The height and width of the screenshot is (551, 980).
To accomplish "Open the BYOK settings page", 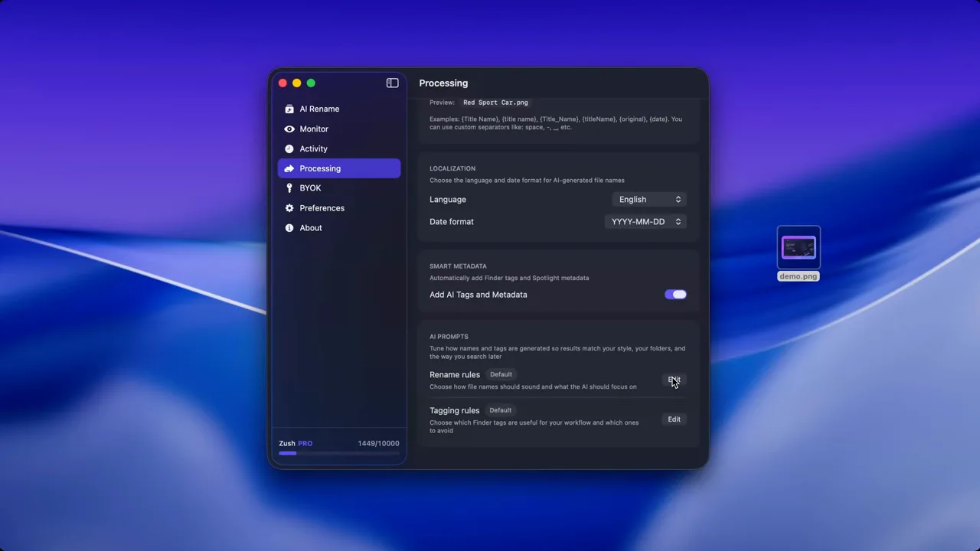I will tap(339, 188).
